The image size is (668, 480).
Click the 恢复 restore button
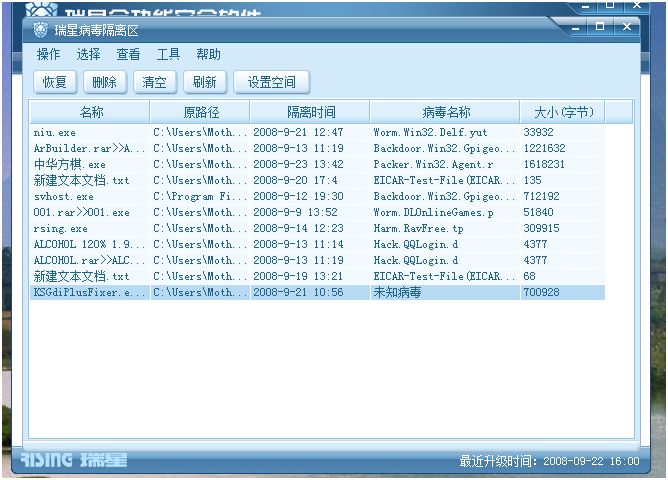pyautogui.click(x=55, y=82)
